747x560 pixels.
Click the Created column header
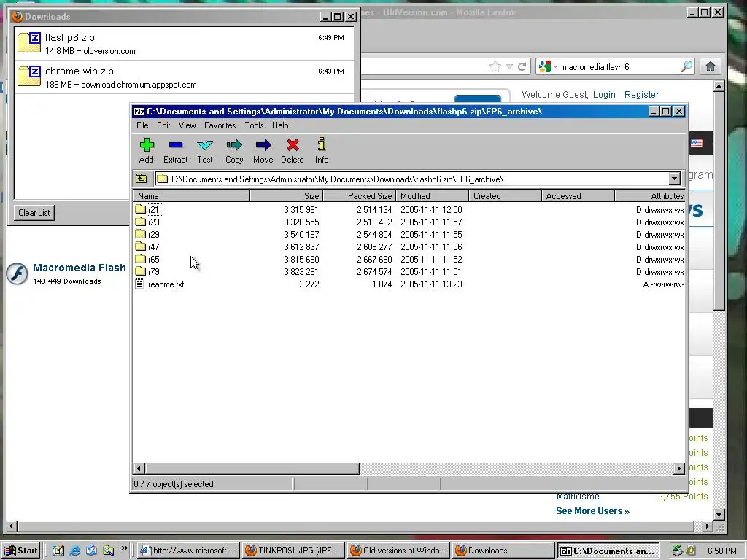click(505, 195)
